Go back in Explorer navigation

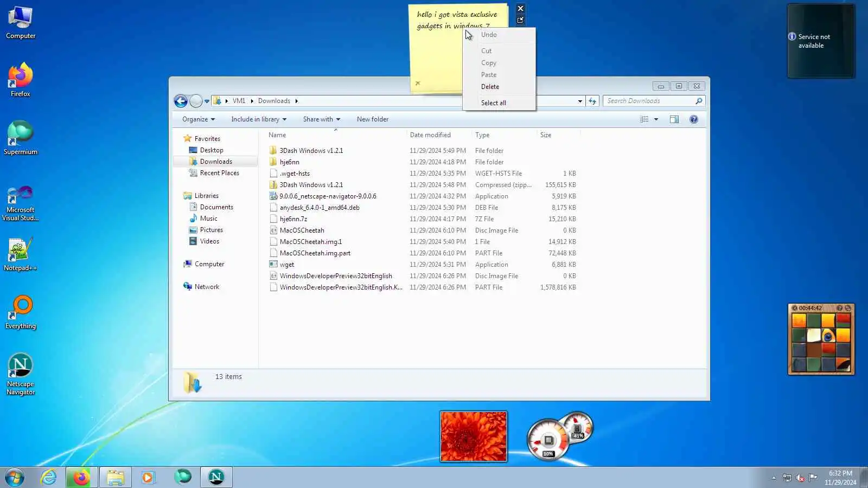181,101
